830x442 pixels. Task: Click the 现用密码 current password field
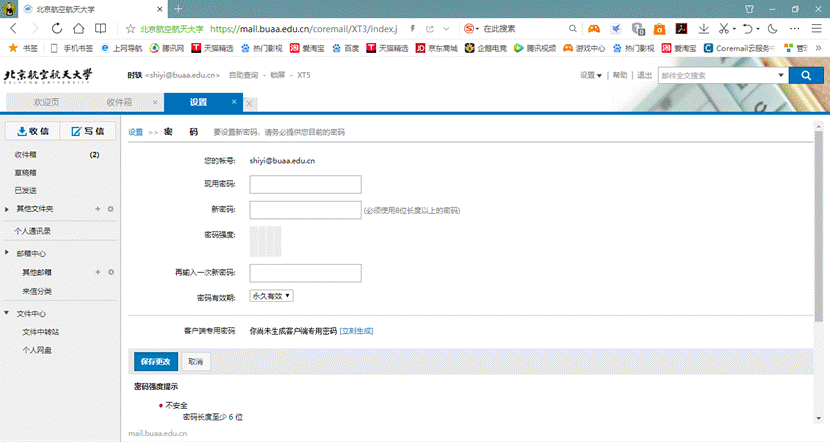click(305, 184)
